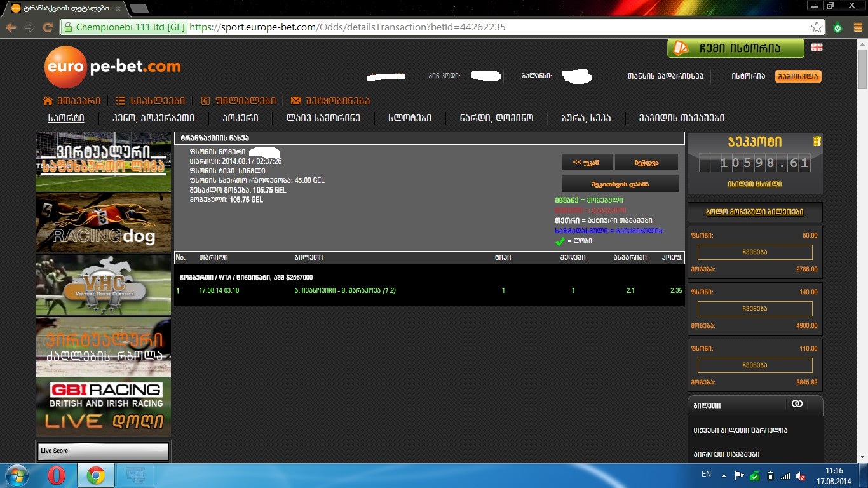This screenshot has width=868, height=488.
Task: Click the list icon beside სიახლეები
Action: 121,100
